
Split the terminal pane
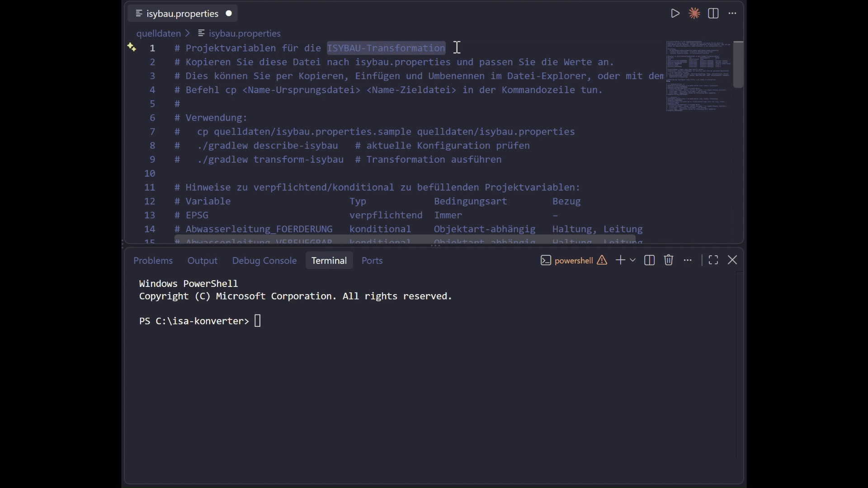tap(650, 260)
